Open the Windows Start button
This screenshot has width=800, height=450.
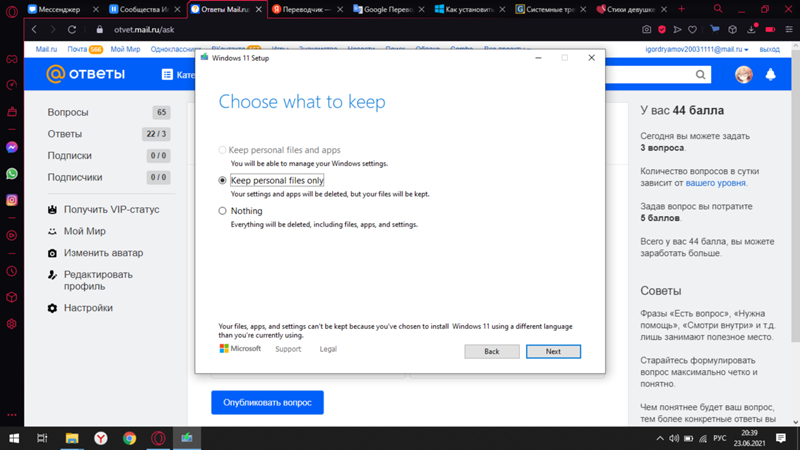coord(14,438)
